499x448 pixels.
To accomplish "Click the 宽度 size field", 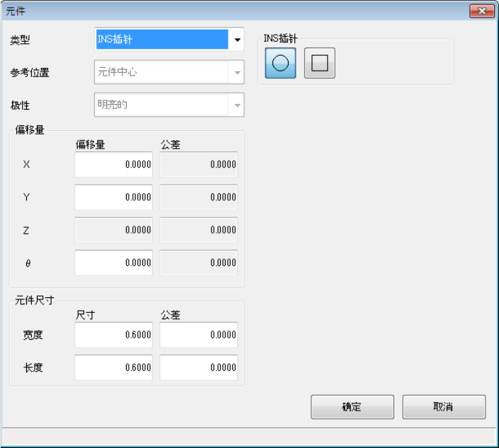I will (114, 335).
